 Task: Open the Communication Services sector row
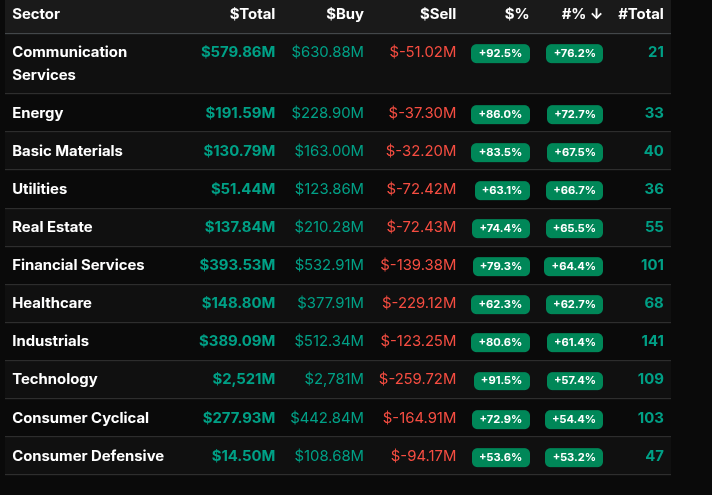(x=69, y=63)
